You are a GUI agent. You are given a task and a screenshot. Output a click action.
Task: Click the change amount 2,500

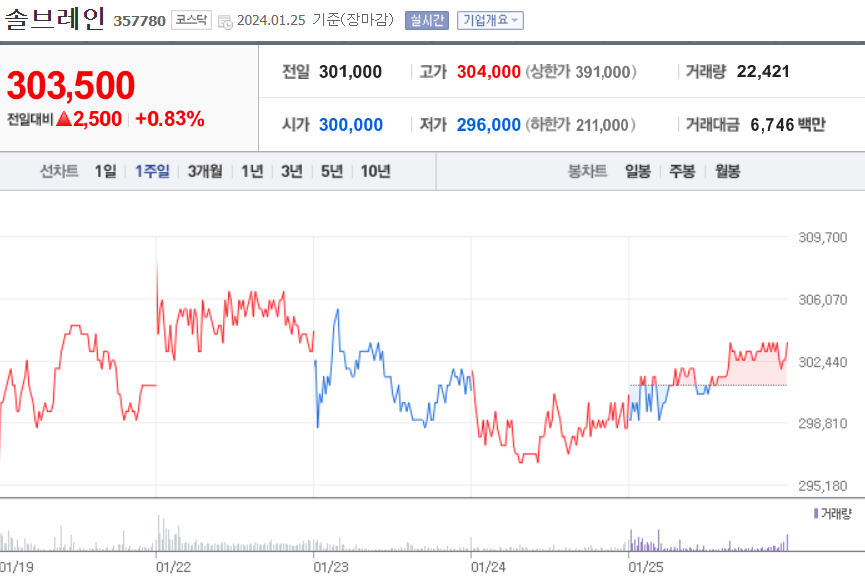click(97, 119)
